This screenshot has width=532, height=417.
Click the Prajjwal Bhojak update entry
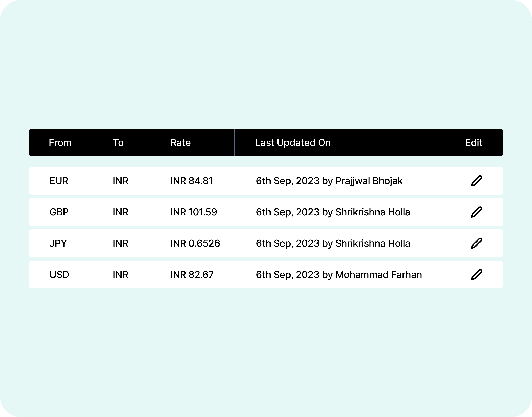[x=329, y=181]
